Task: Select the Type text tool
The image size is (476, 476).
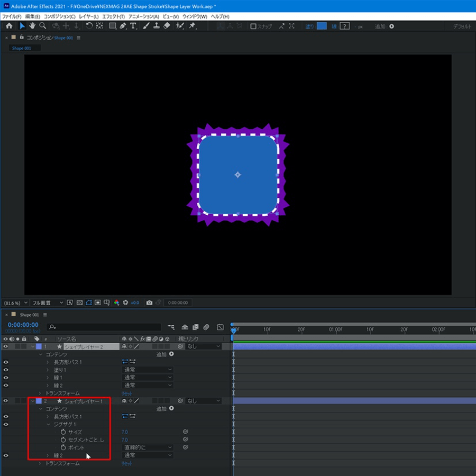Action: tap(133, 26)
